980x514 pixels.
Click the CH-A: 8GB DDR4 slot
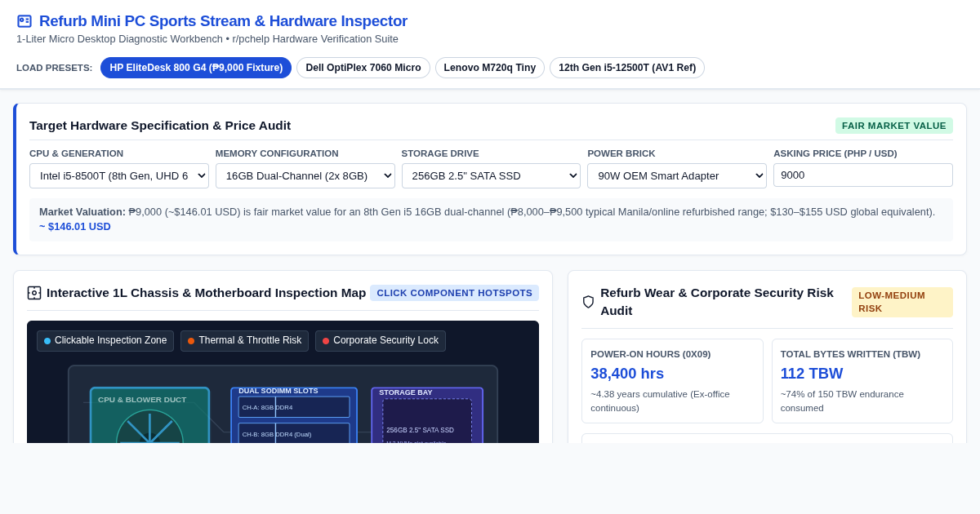click(x=294, y=407)
